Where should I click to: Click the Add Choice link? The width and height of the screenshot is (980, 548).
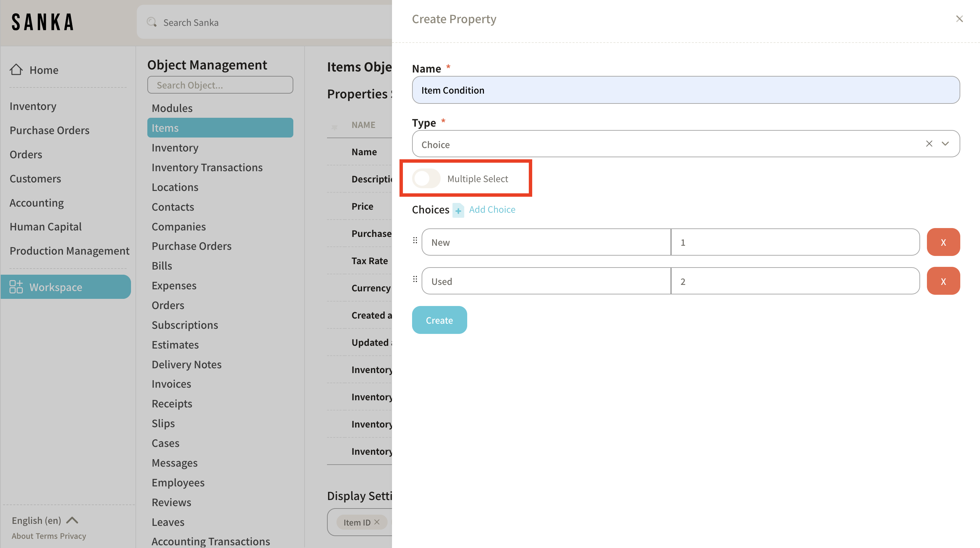coord(492,210)
